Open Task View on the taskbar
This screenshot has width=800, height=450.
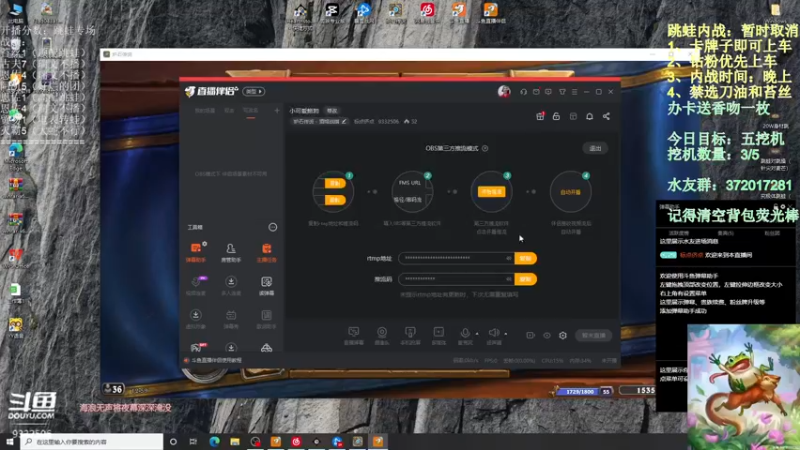193,442
